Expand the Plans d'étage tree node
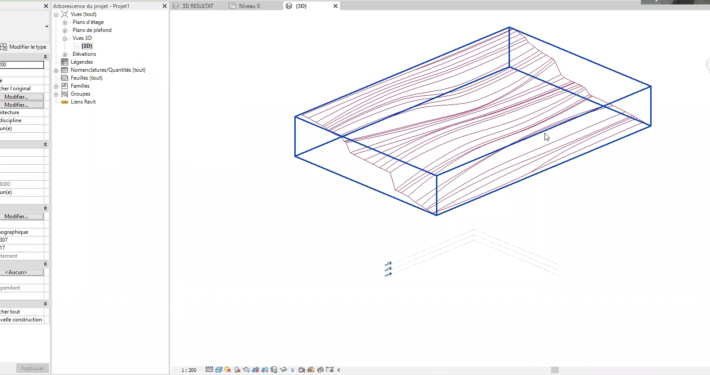The height and width of the screenshot is (375, 710). [65, 22]
